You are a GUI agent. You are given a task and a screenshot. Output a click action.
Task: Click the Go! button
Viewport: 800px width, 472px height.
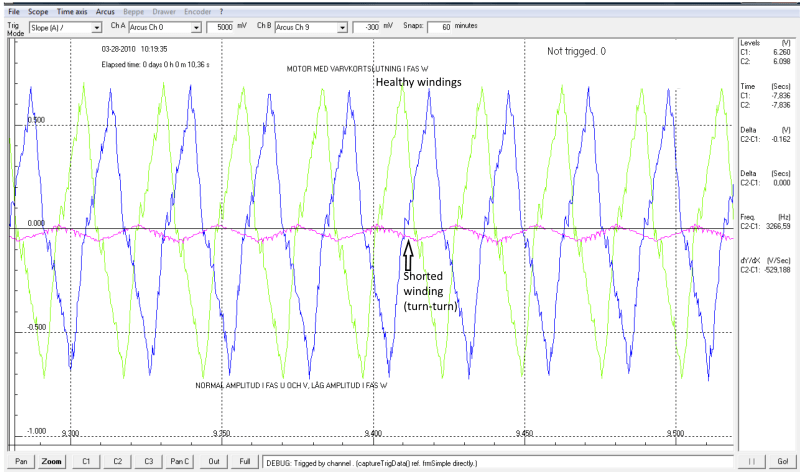pos(783,461)
